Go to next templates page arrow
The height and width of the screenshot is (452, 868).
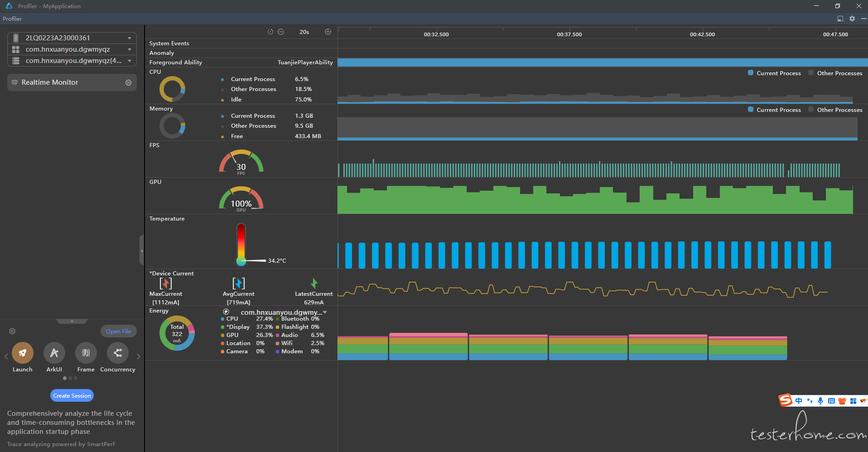pyautogui.click(x=138, y=356)
